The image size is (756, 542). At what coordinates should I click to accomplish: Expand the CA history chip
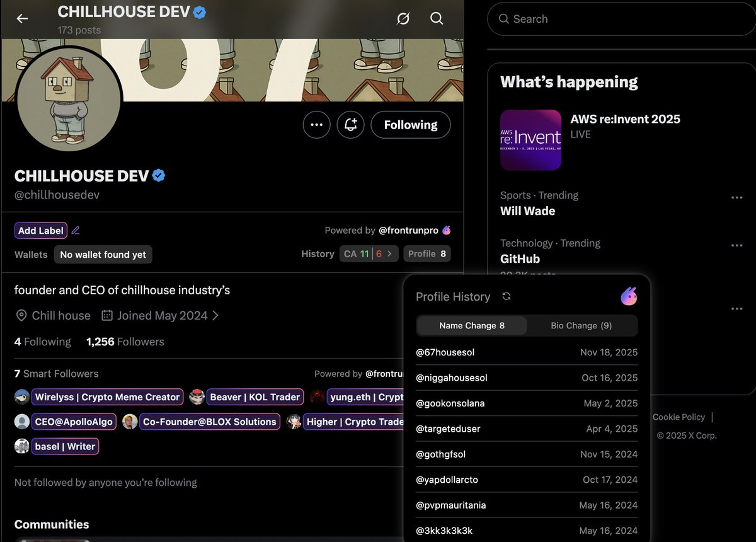[369, 253]
